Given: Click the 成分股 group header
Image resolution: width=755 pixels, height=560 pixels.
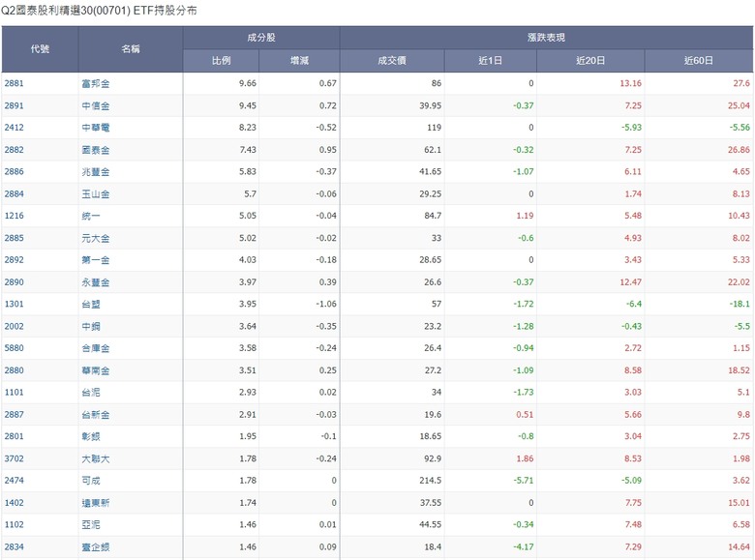Looking at the screenshot, I should coord(261,38).
